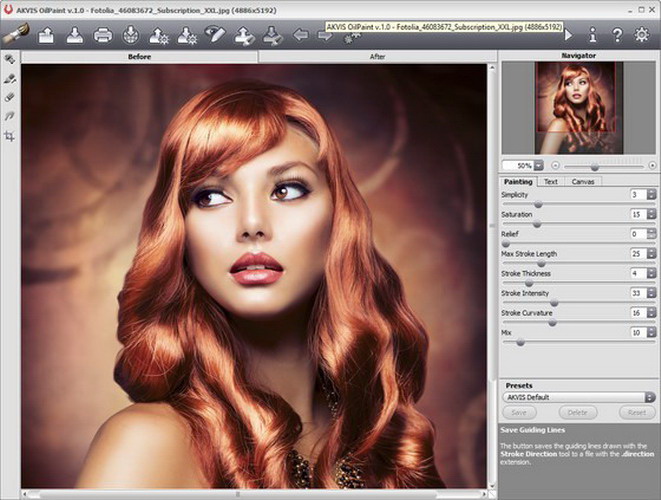Image resolution: width=661 pixels, height=500 pixels.
Task: Switch to the Text tab
Action: (x=550, y=182)
